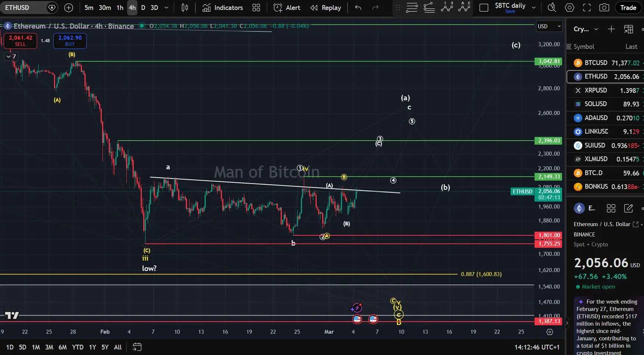Create a new Alert

(287, 8)
